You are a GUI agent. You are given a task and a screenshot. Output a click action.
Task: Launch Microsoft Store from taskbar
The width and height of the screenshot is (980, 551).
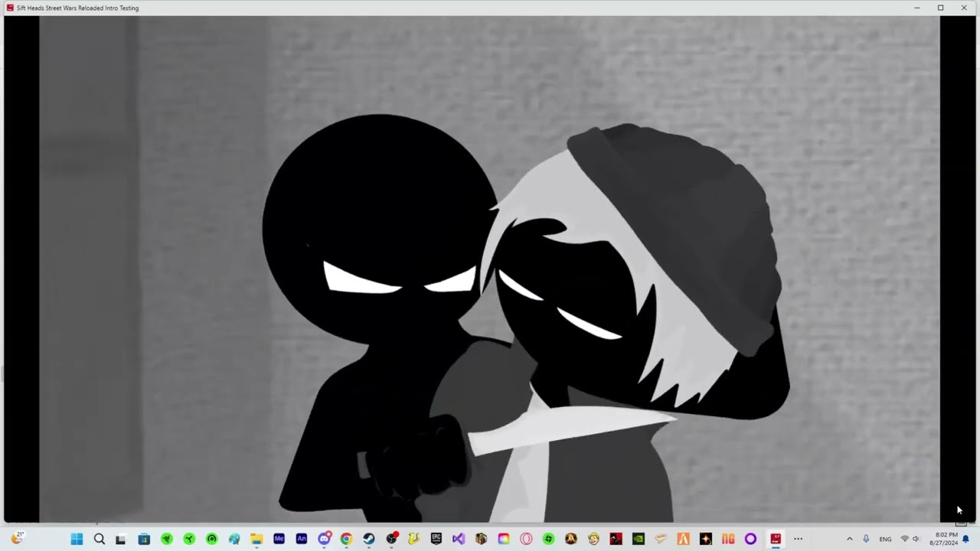(x=144, y=539)
